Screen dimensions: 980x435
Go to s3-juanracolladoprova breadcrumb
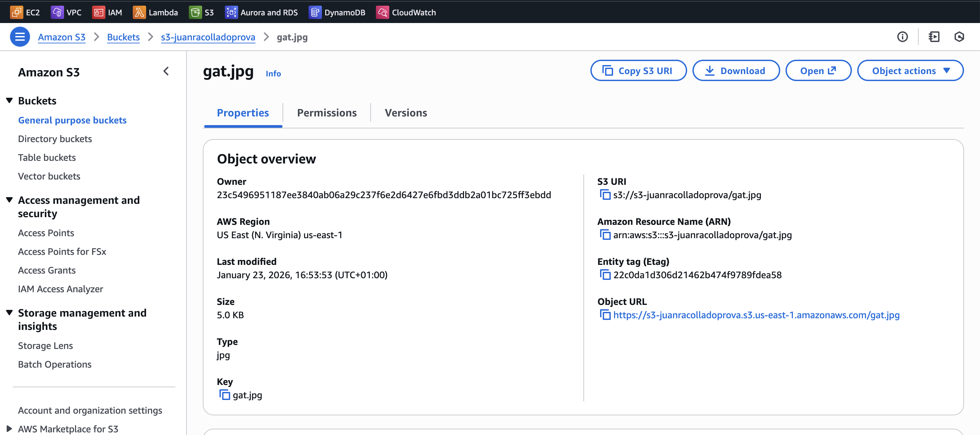click(208, 37)
